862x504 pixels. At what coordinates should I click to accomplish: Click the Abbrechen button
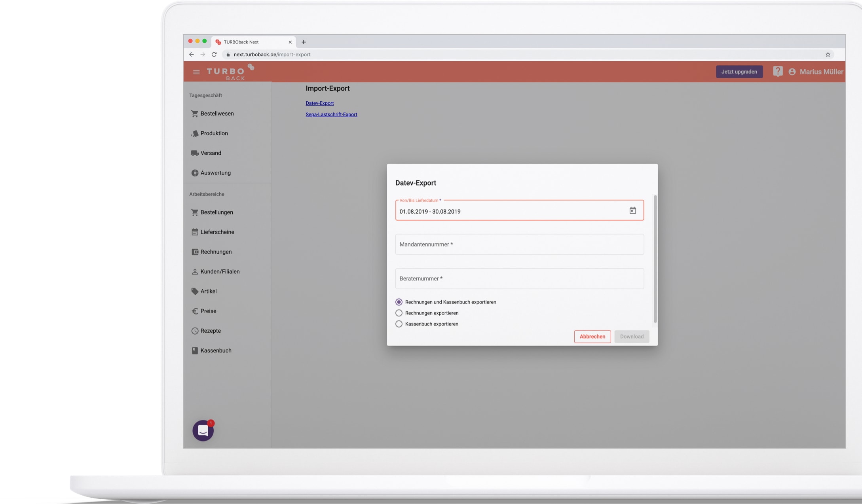[x=592, y=337]
